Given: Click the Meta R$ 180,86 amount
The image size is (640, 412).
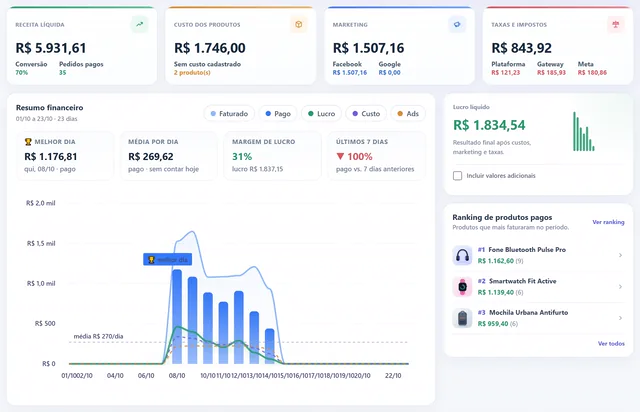Looking at the screenshot, I should [592, 73].
